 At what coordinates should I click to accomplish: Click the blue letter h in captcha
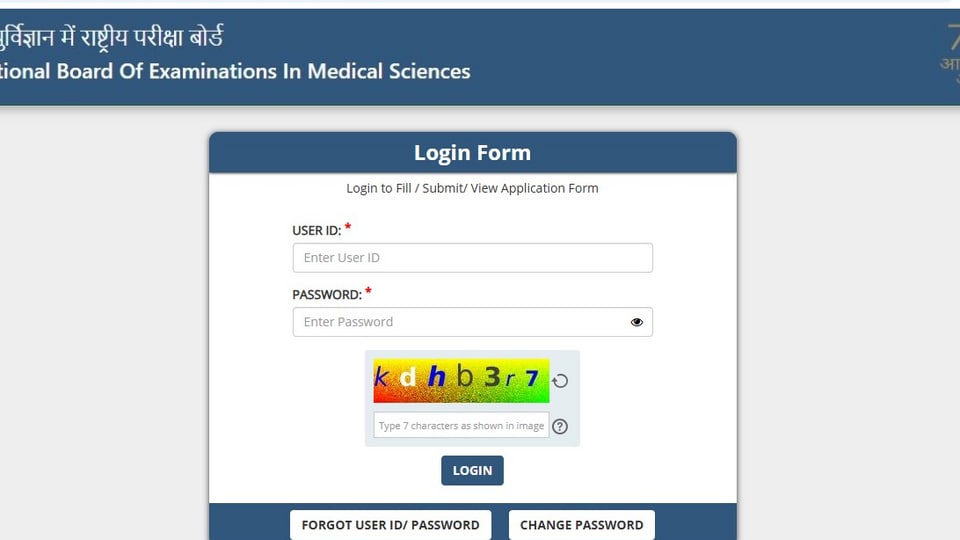[436, 377]
